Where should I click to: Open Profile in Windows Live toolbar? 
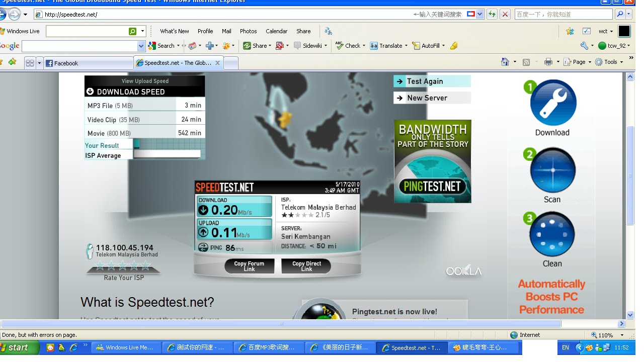(205, 31)
